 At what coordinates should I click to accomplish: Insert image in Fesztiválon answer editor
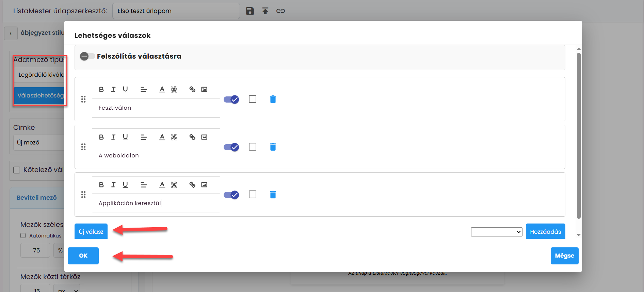[x=204, y=89]
